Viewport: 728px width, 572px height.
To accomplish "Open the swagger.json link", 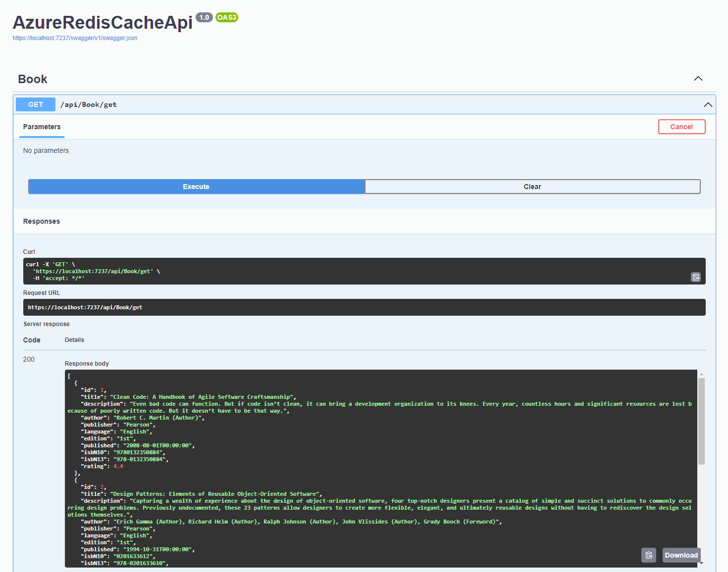I will pos(75,38).
